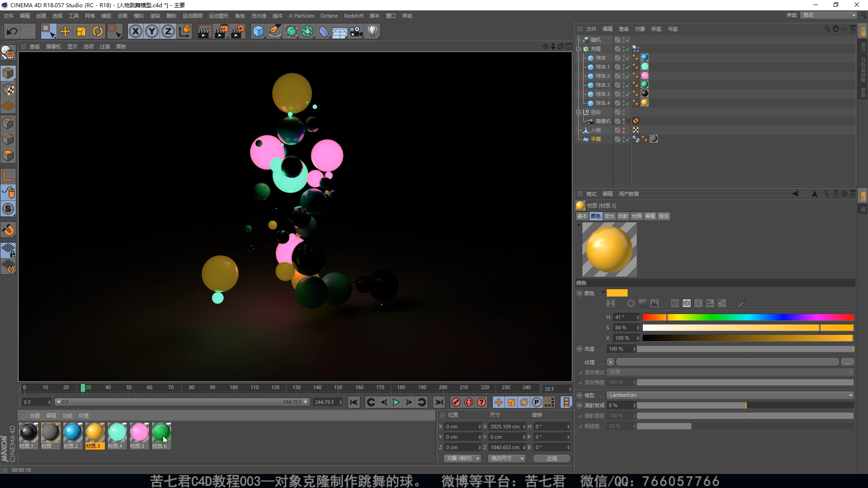Adjust the saturation S gradient slider
868x488 pixels.
click(748, 328)
